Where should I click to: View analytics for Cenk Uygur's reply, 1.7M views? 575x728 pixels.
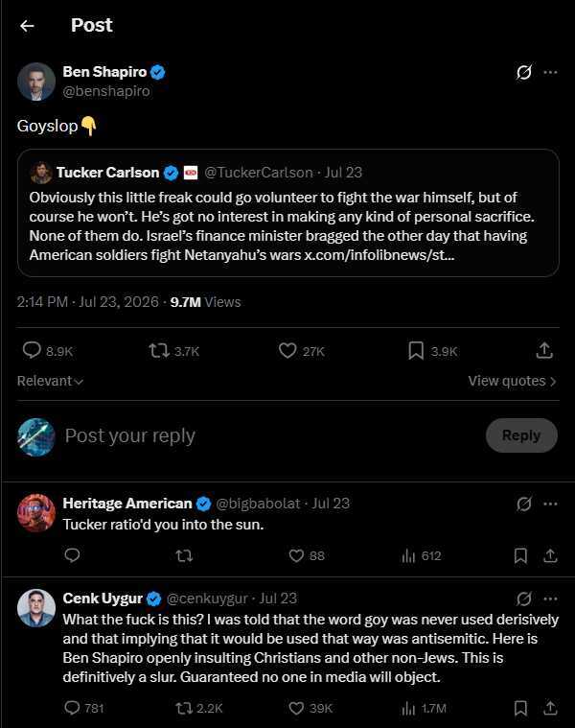pyautogui.click(x=408, y=708)
